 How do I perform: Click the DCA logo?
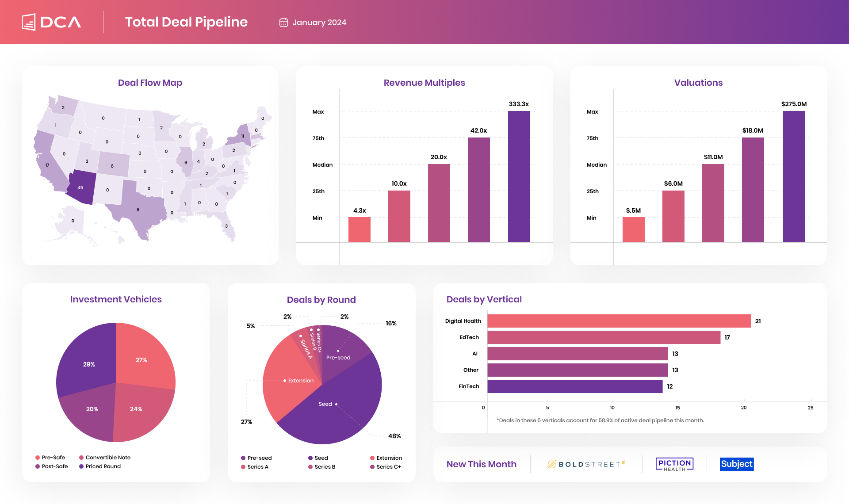51,21
